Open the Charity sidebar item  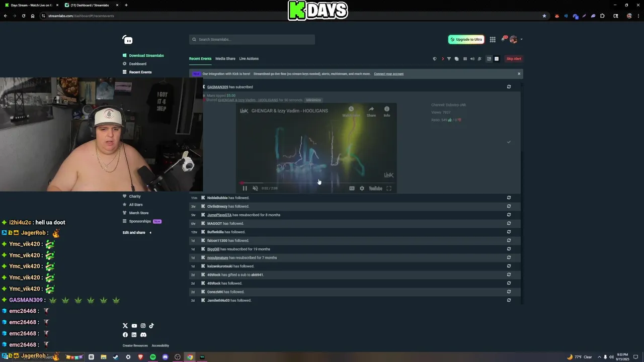coord(132,197)
